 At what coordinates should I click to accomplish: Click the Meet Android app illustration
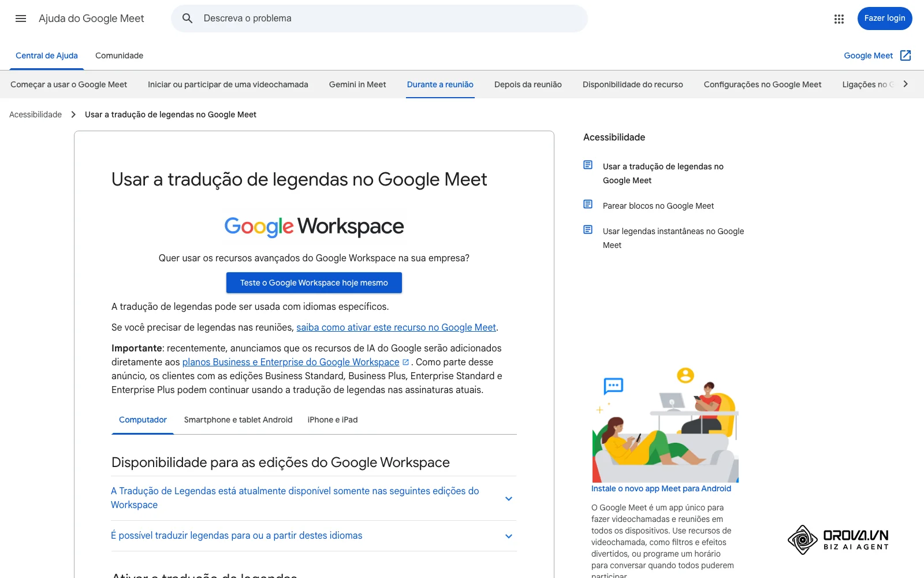click(665, 424)
